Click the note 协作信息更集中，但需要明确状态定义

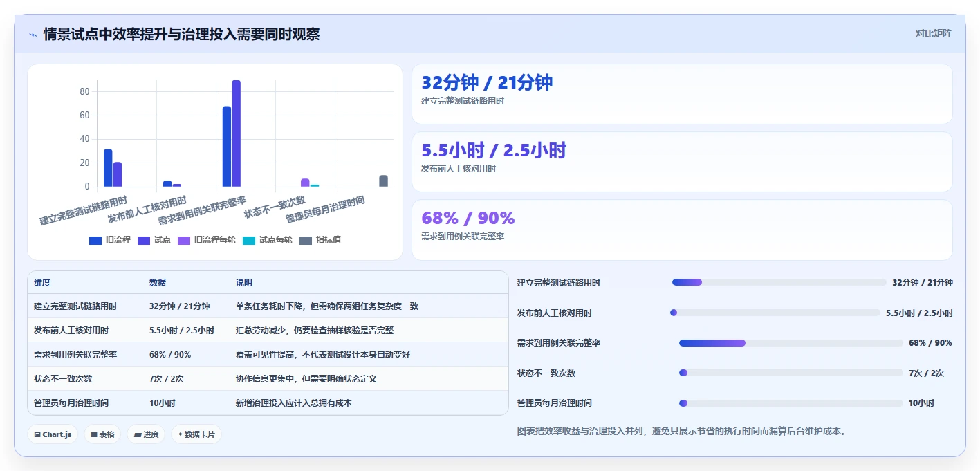[306, 379]
